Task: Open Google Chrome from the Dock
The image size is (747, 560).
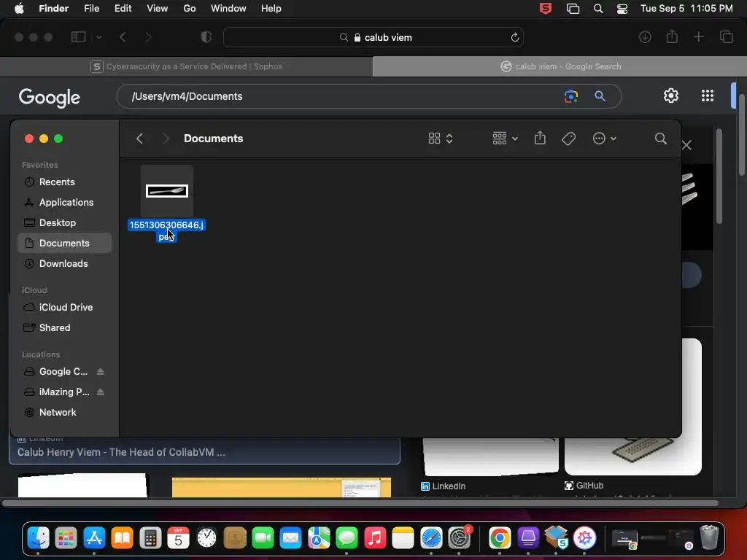Action: pos(500,539)
